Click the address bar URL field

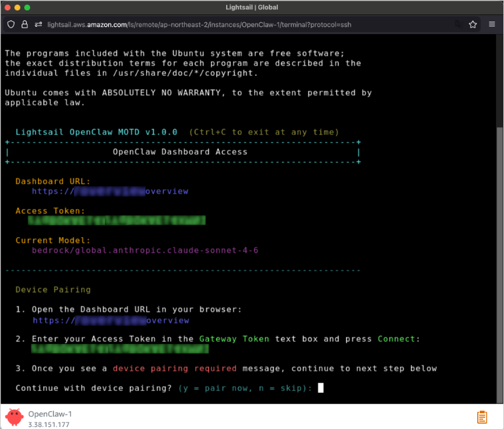click(x=249, y=24)
